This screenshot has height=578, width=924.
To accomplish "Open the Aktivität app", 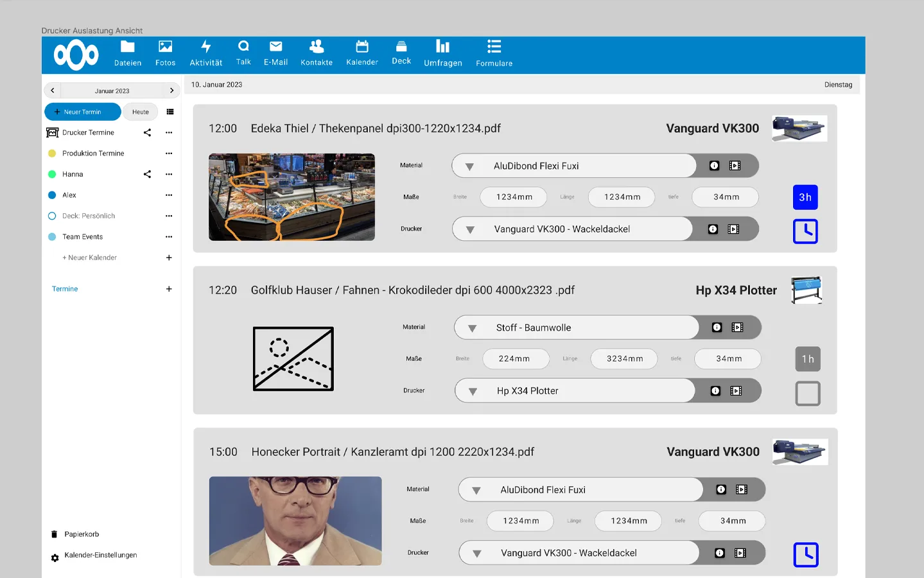I will tap(205, 53).
